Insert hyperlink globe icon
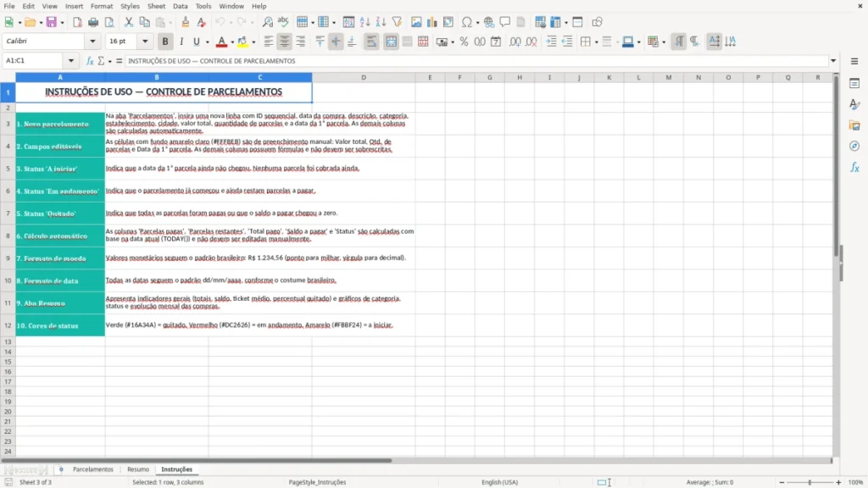The image size is (868, 488). pos(489,22)
